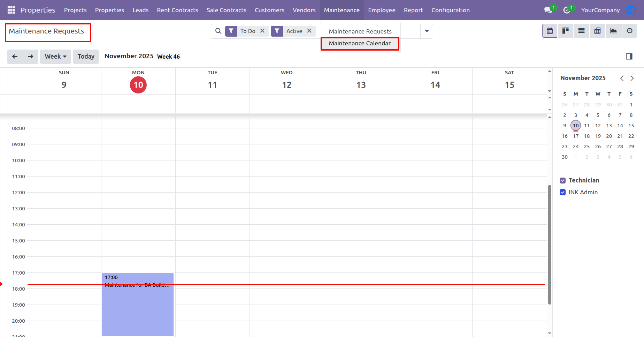Image resolution: width=644 pixels, height=337 pixels.
Task: Click Saturday 15 column header
Action: (509, 81)
